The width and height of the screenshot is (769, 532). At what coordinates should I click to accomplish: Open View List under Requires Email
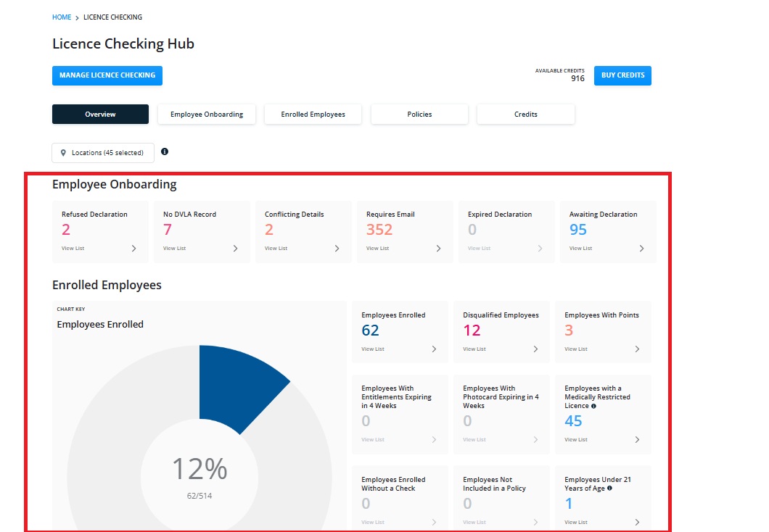(378, 249)
